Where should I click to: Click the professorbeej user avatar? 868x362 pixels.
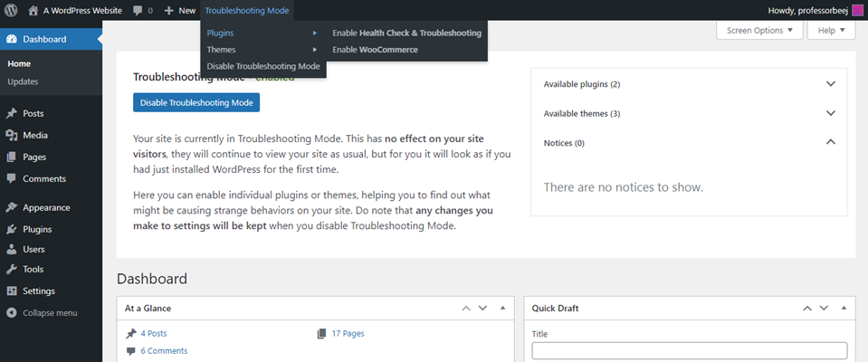858,10
